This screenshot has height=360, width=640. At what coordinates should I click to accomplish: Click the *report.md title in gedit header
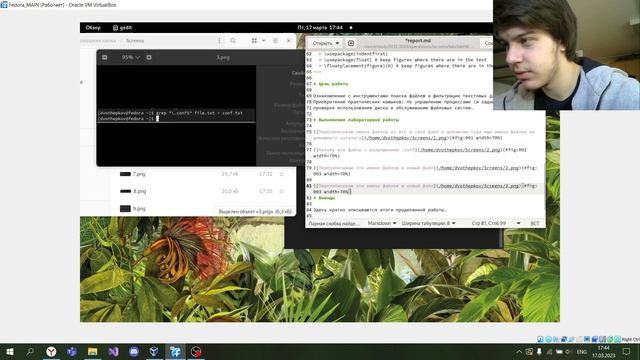[x=418, y=41]
